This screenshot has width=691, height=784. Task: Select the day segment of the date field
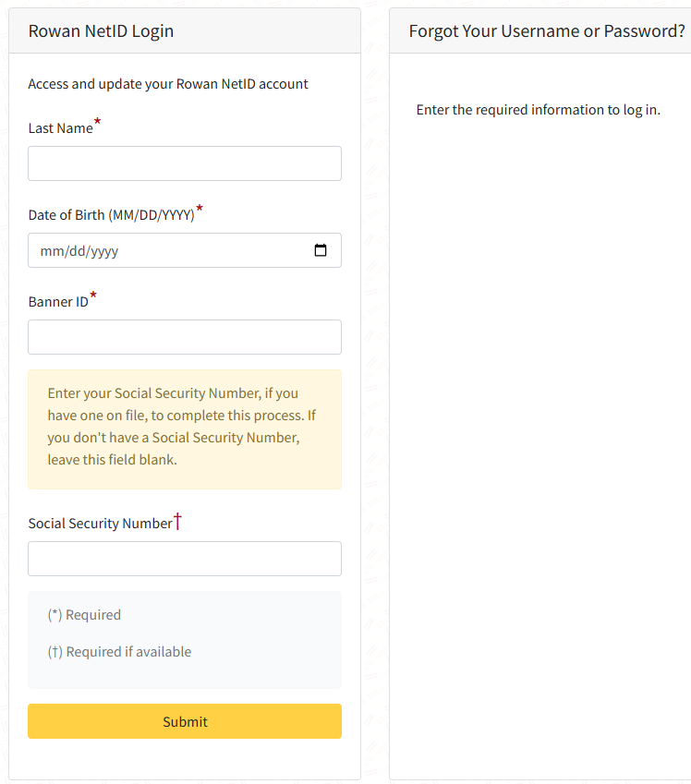75,251
